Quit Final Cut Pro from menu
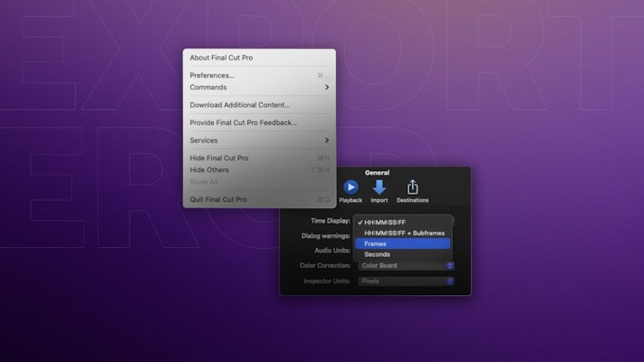 tap(217, 199)
